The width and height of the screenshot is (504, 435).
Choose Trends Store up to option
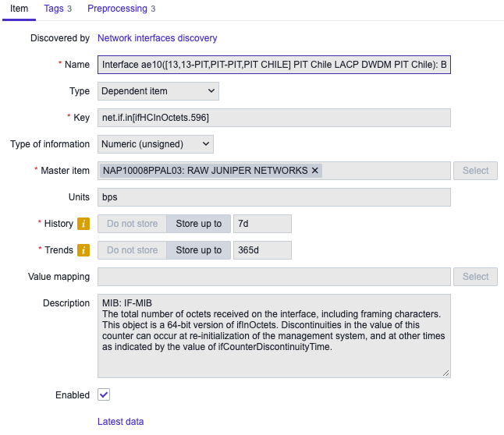[199, 250]
